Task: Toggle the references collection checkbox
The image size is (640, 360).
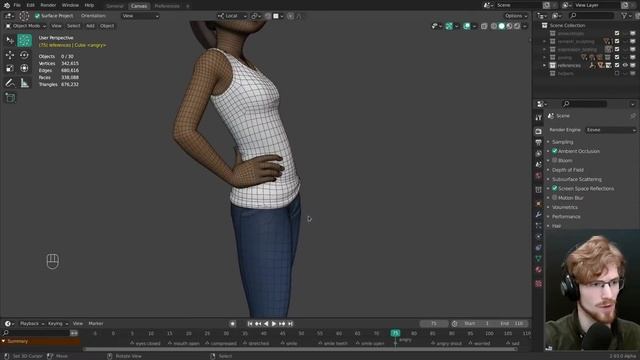Action: (x=617, y=65)
